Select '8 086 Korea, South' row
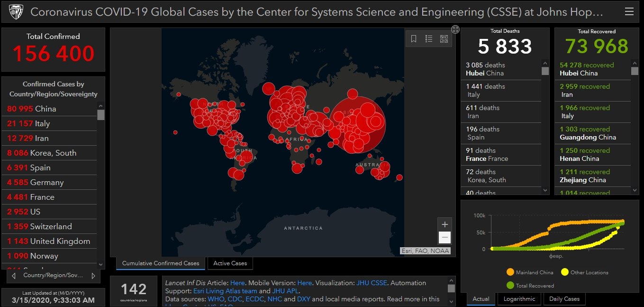This screenshot has width=644, height=307. (49, 153)
